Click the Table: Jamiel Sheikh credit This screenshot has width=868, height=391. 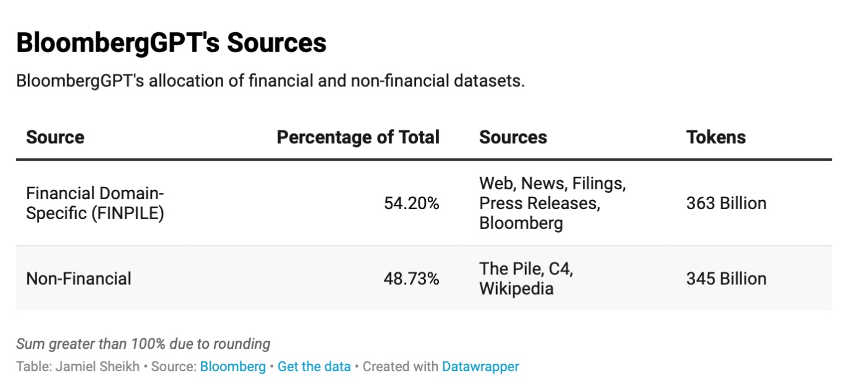(77, 366)
